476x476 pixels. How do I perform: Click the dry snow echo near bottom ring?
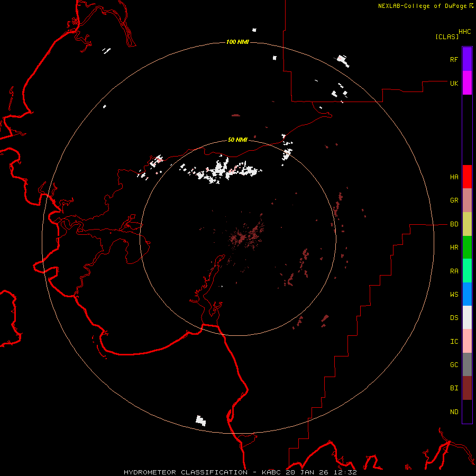point(200,420)
